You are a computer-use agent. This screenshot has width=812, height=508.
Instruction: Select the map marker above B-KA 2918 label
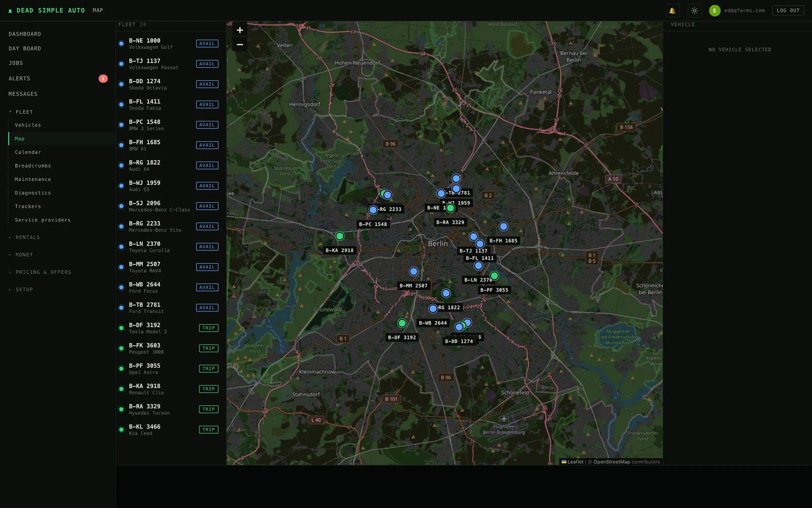[x=340, y=236]
